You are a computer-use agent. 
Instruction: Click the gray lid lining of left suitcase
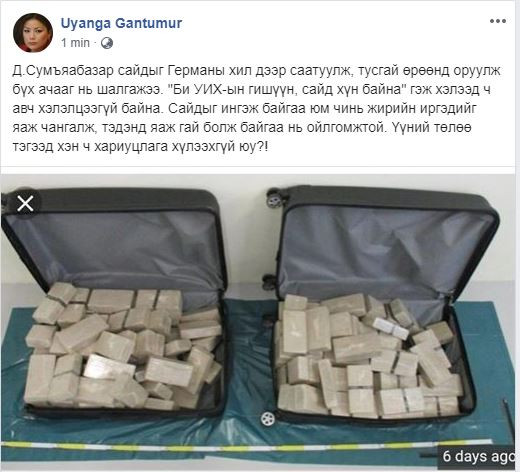click(x=113, y=247)
